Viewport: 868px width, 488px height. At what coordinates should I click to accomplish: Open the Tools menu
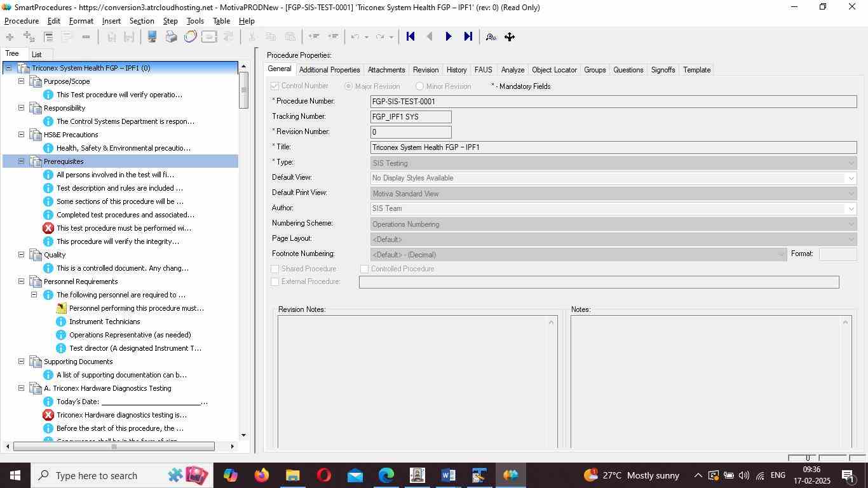pyautogui.click(x=195, y=21)
